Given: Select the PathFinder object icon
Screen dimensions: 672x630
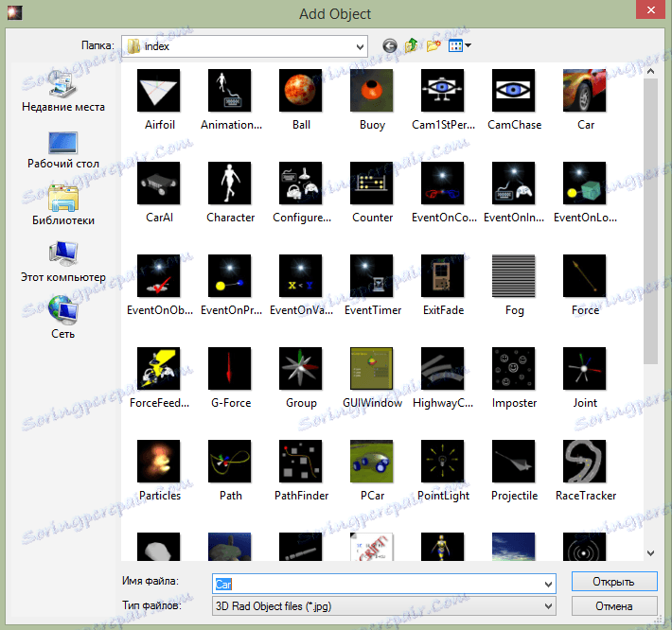Looking at the screenshot, I should [x=300, y=462].
